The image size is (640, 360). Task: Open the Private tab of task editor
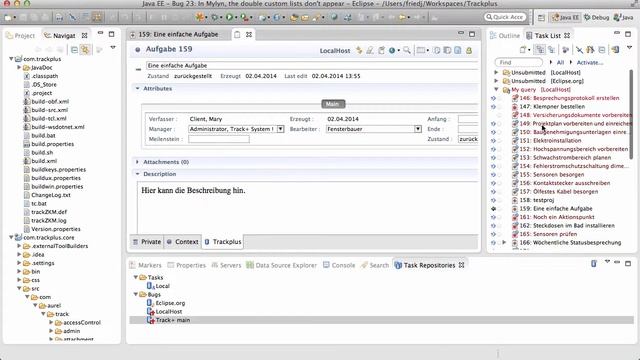click(147, 242)
